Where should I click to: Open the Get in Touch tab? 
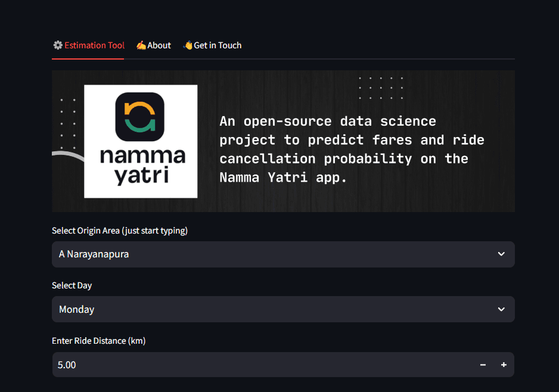pyautogui.click(x=212, y=45)
